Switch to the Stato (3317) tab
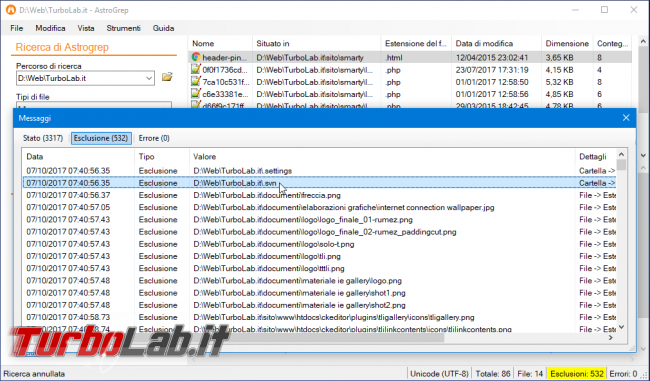Image resolution: width=650 pixels, height=381 pixels. pyautogui.click(x=43, y=138)
